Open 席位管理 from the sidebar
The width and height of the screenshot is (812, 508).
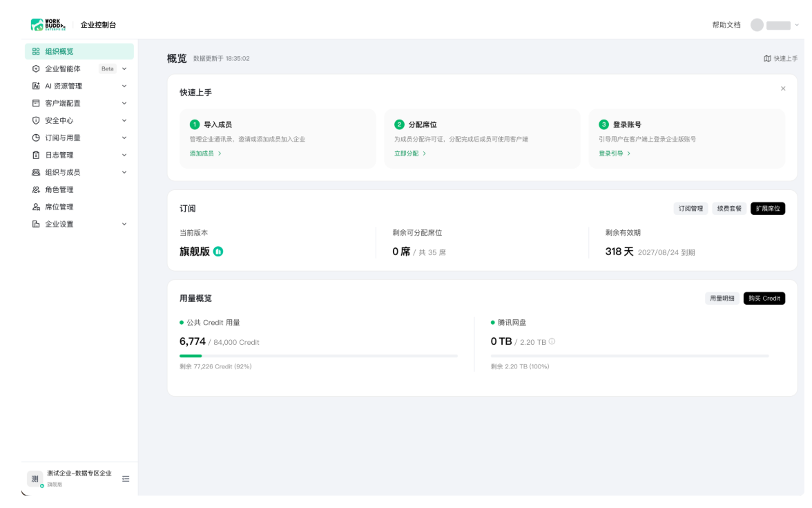[79, 207]
